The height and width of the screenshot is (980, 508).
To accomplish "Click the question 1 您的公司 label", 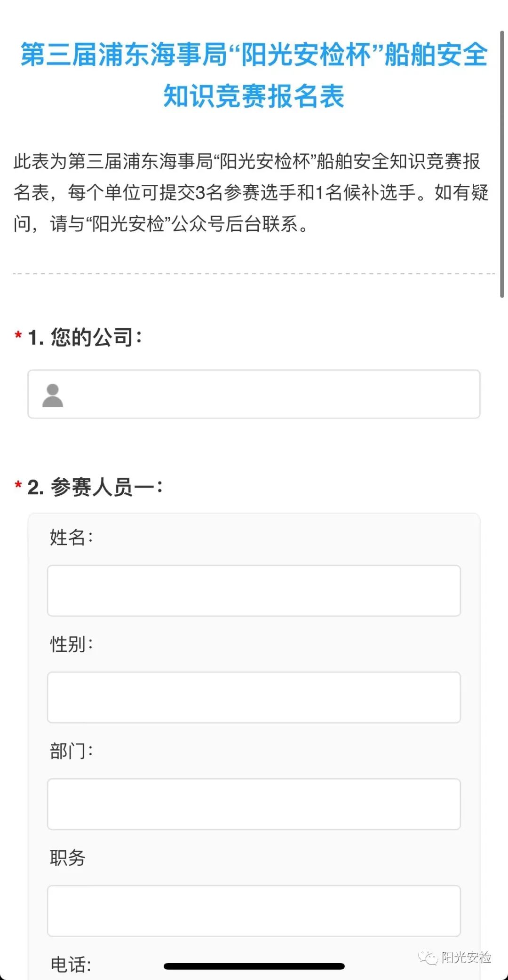I will click(x=85, y=337).
